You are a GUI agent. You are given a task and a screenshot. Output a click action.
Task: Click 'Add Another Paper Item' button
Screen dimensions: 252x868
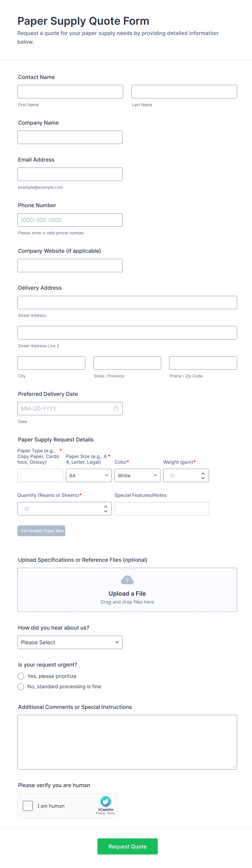coord(41,531)
